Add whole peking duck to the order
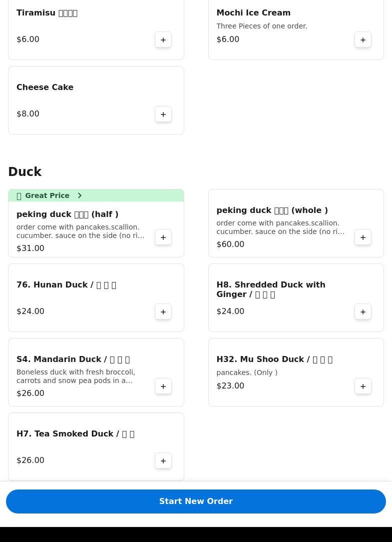Screen dimensions: 392x542 tap(363, 237)
